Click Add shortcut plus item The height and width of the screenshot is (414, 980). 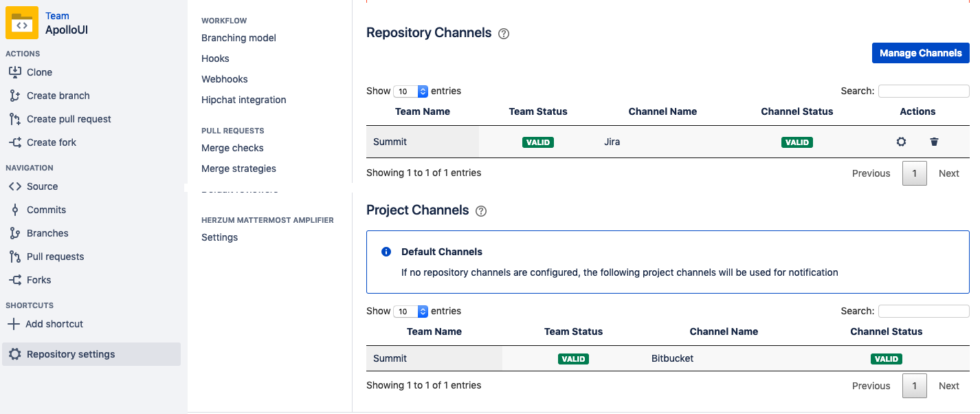tap(54, 324)
